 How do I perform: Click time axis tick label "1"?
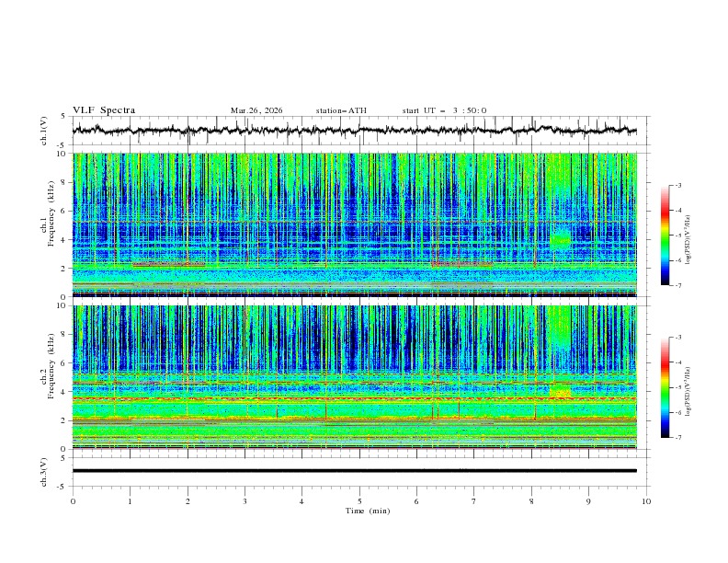coord(130,501)
